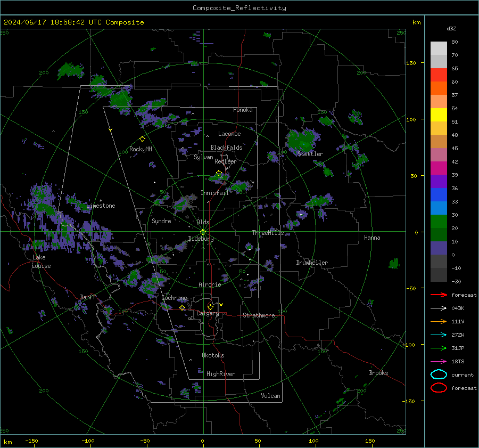479x448 pixels.
Task: Click the cyan 27ZW arrow legend icon
Action: 439,335
